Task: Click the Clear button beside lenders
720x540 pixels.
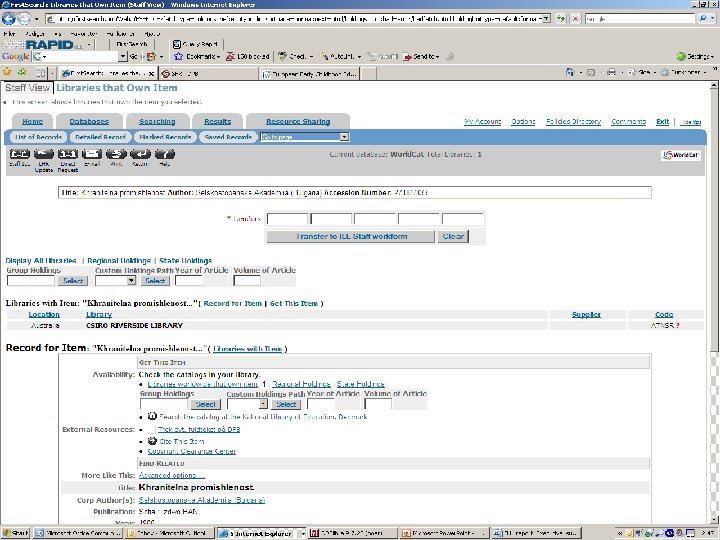Action: coord(453,236)
